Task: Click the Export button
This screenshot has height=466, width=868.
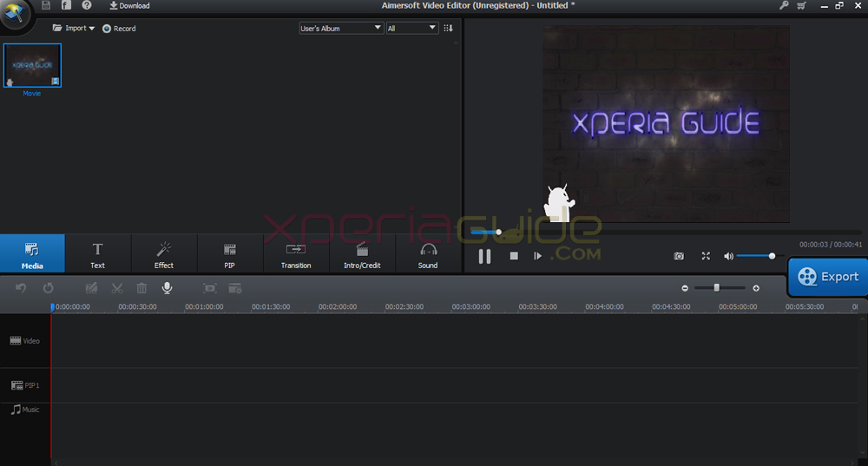Action: pyautogui.click(x=828, y=277)
